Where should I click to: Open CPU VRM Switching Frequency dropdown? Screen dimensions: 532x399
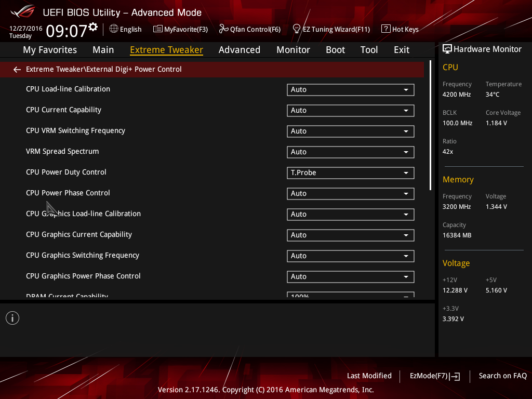[x=351, y=131]
